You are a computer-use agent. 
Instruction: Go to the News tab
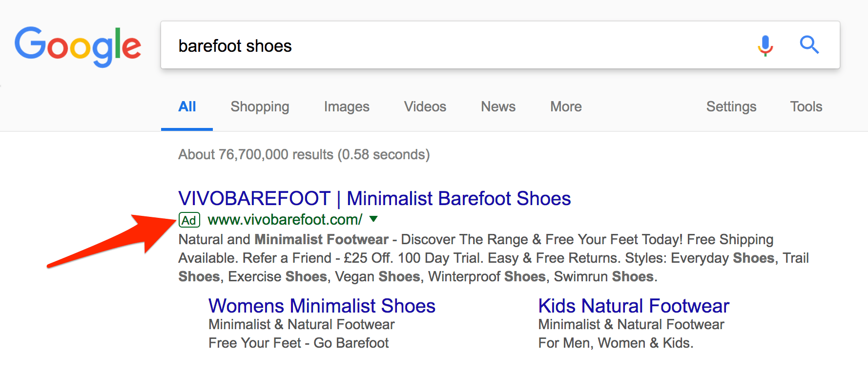pos(498,107)
